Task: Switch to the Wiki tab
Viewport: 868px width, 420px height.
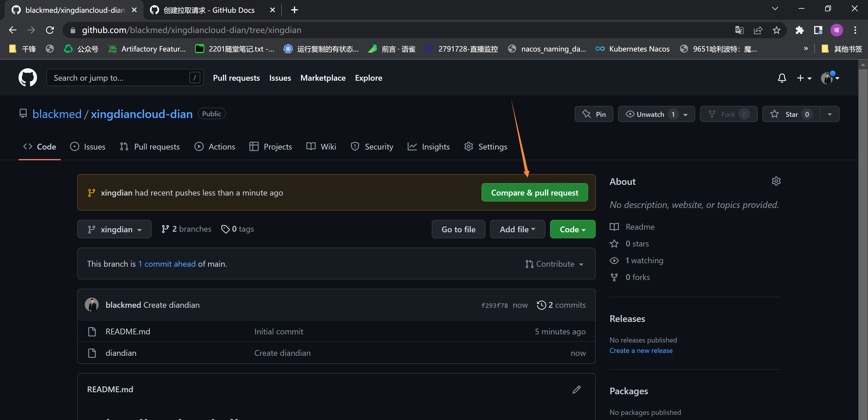Action: click(x=321, y=147)
